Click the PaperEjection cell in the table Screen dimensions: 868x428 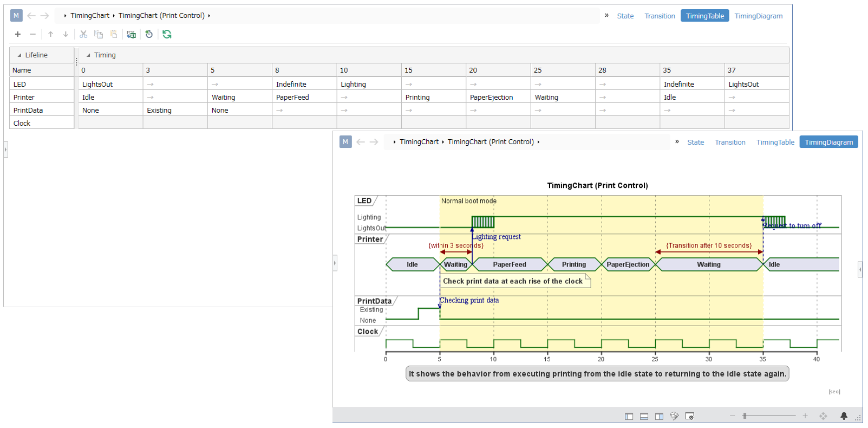click(498, 97)
